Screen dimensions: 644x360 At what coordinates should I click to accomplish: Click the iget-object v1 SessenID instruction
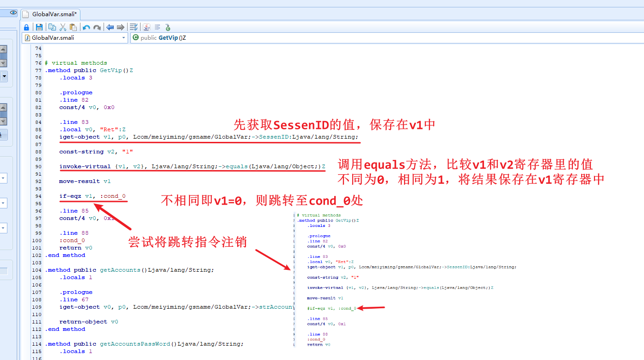tap(209, 137)
